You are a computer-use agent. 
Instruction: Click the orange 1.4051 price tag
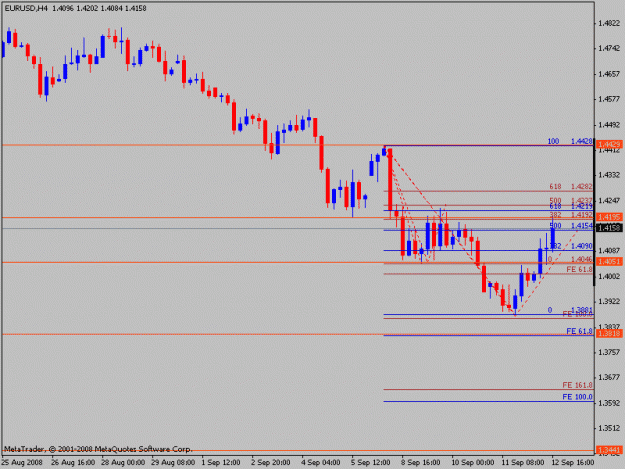[x=609, y=261]
